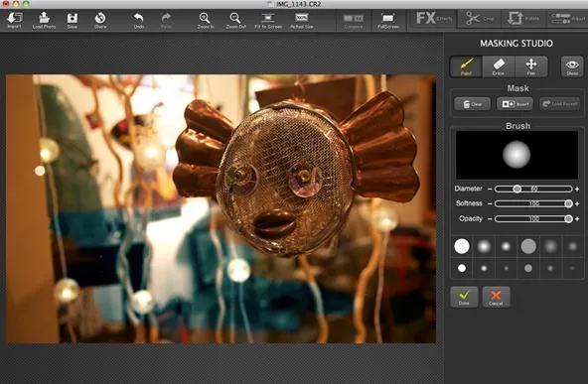The image size is (588, 384).
Task: Save the image using the floppy icon
Action: point(72,20)
